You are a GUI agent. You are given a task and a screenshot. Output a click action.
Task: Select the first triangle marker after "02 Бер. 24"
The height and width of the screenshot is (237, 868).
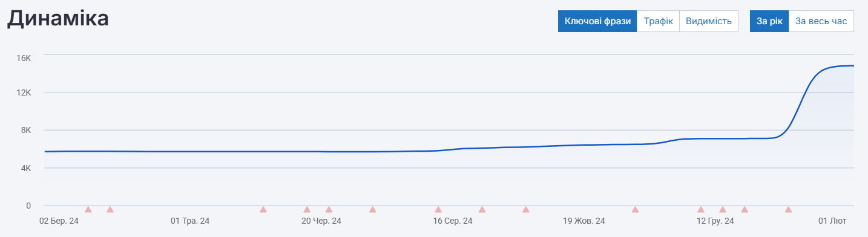point(88,210)
